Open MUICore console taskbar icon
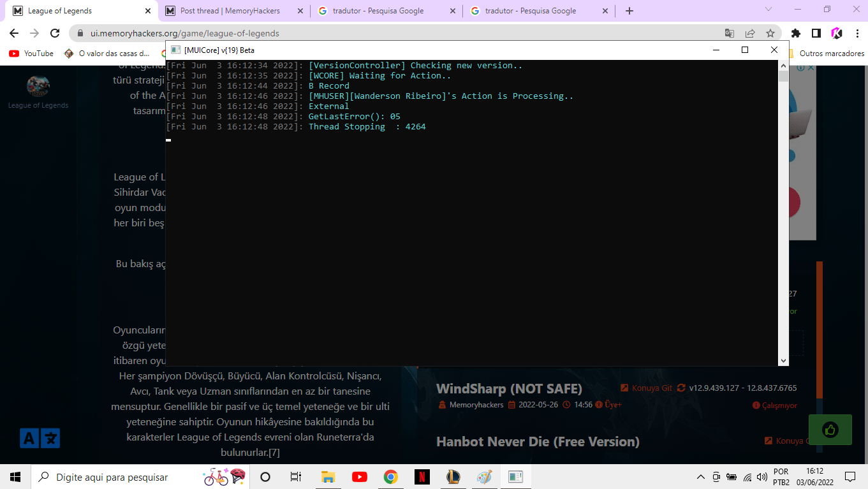The image size is (868, 489). coord(515,477)
